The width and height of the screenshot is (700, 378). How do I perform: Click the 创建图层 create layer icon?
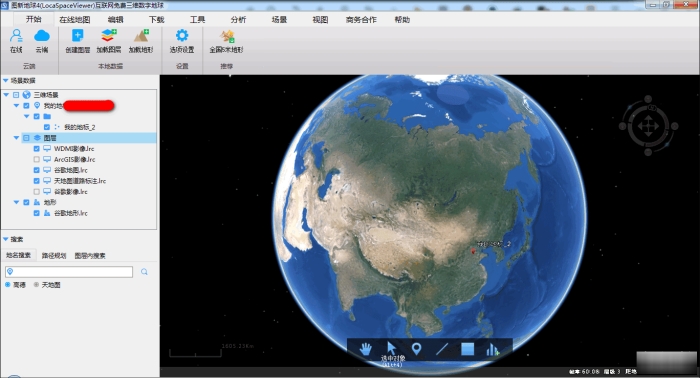tap(78, 36)
